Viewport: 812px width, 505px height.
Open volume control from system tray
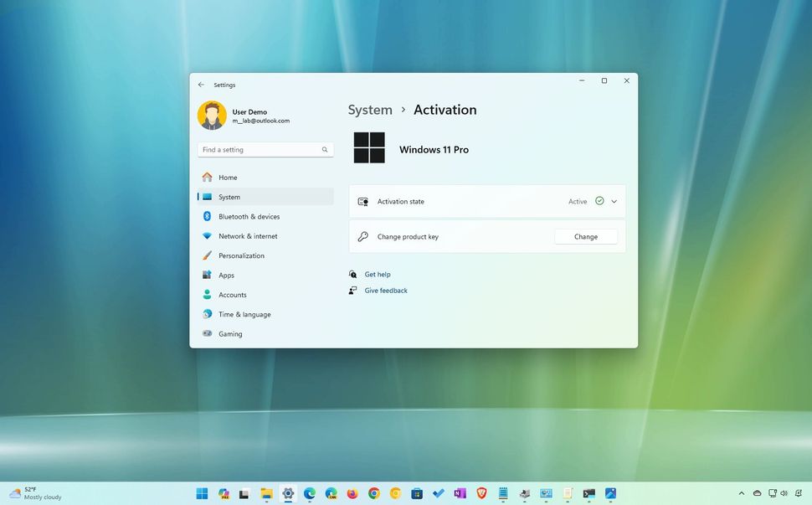(x=784, y=494)
